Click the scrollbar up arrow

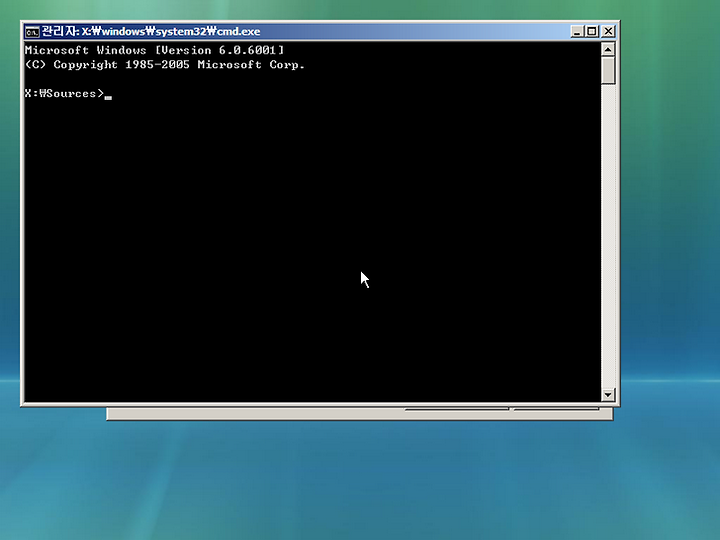[x=608, y=49]
